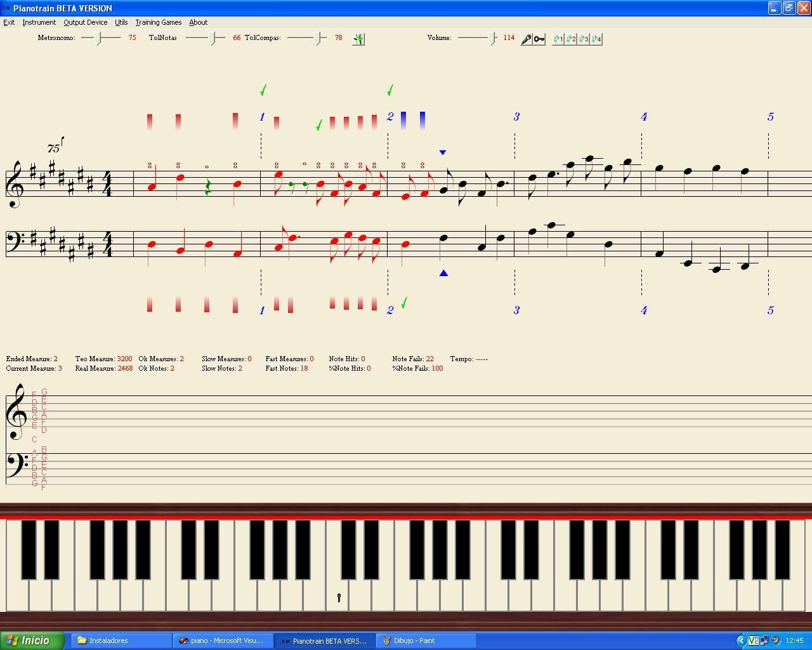Click measure number 5 below the bass staff
The image size is (812, 650).
pos(771,310)
